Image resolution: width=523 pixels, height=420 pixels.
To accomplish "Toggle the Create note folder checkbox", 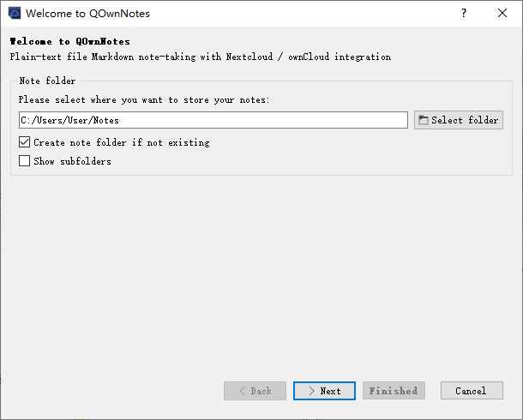I will pyautogui.click(x=25, y=142).
